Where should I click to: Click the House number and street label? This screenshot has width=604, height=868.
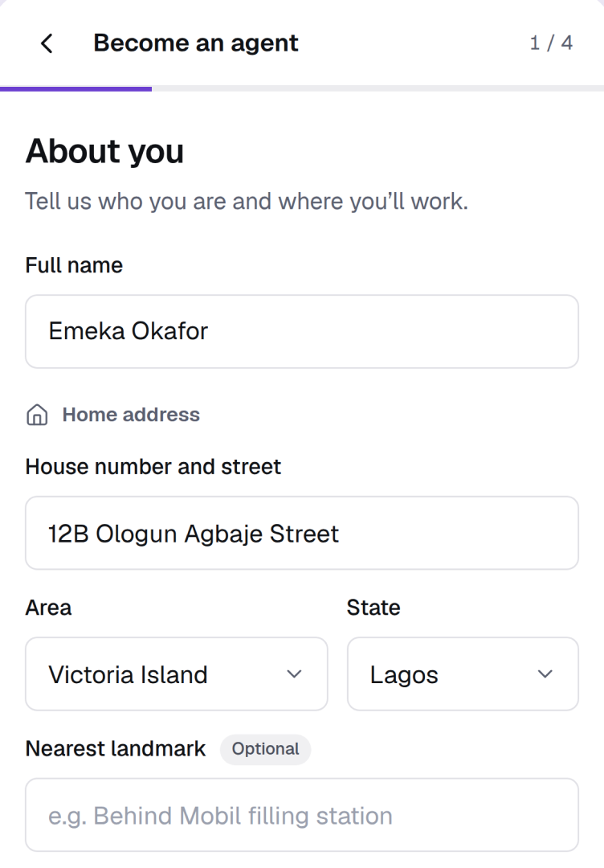[x=153, y=467]
